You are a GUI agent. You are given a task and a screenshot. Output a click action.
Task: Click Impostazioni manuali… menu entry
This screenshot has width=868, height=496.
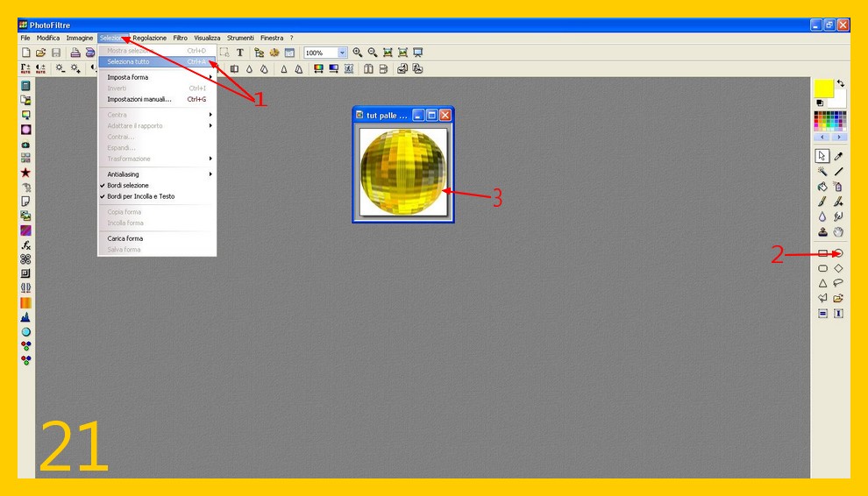click(x=139, y=99)
